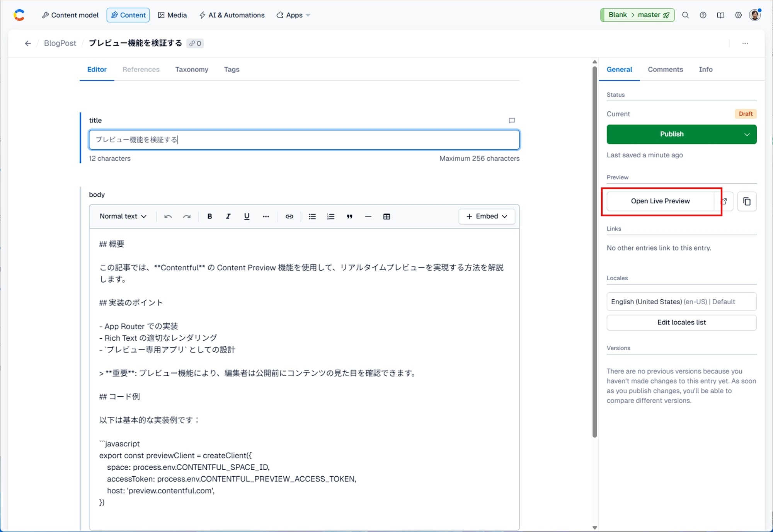Insert a numbered list

pos(331,217)
